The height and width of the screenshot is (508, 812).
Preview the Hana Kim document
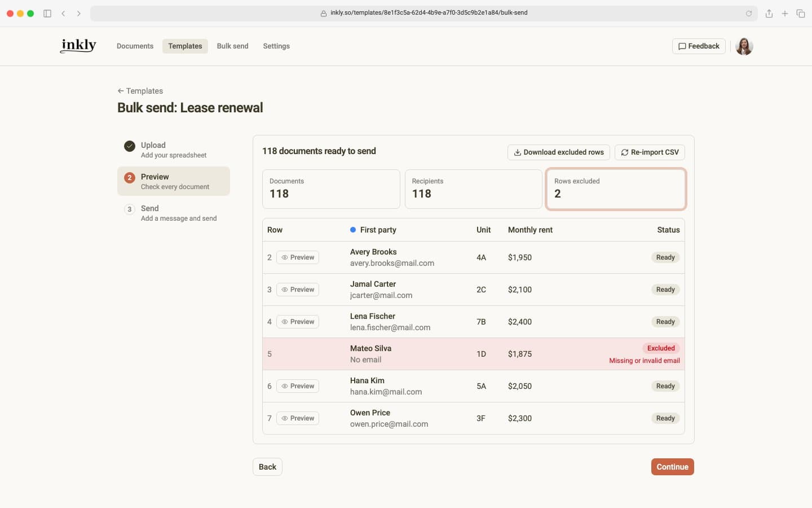point(298,386)
